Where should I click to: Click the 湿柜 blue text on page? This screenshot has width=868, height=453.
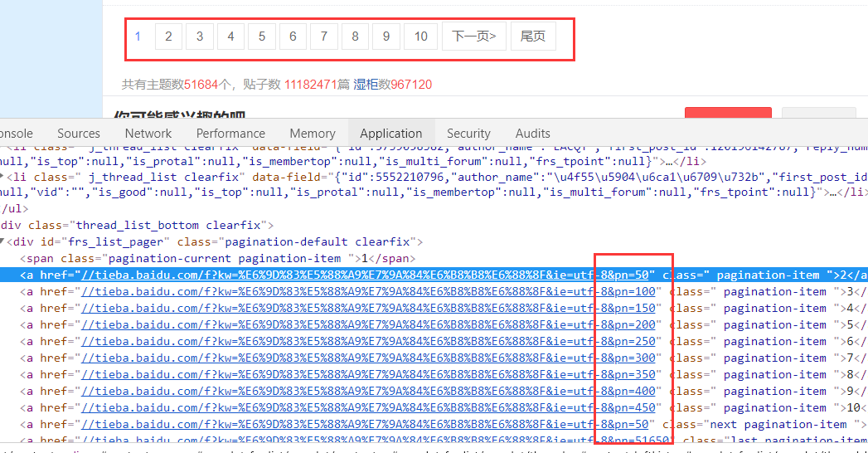[x=366, y=85]
